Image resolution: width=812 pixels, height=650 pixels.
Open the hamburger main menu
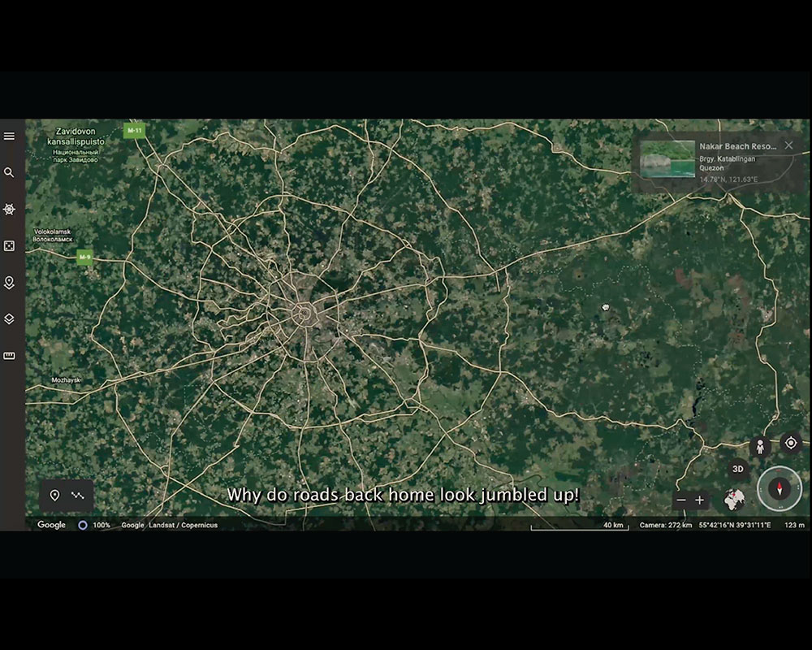click(9, 136)
